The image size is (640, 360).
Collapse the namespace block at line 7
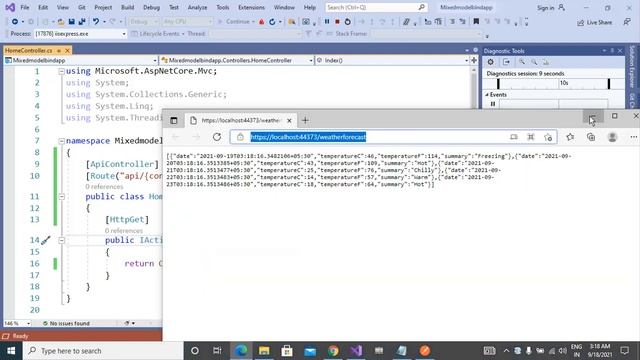click(x=61, y=141)
